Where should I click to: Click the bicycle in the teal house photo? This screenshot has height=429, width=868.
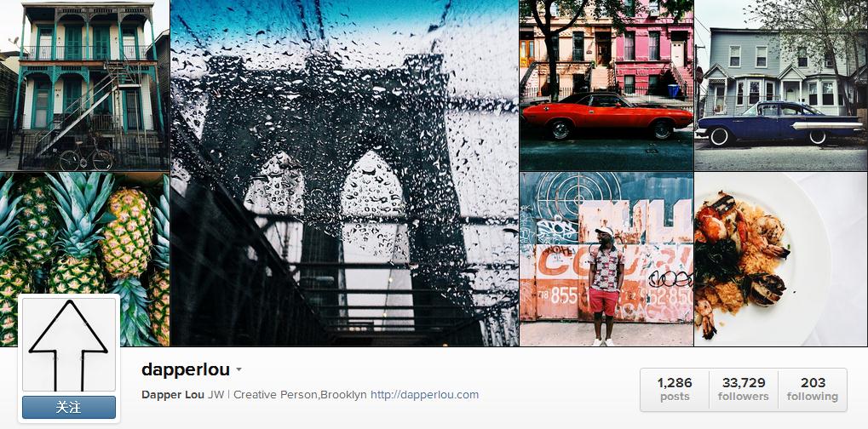pos(86,155)
